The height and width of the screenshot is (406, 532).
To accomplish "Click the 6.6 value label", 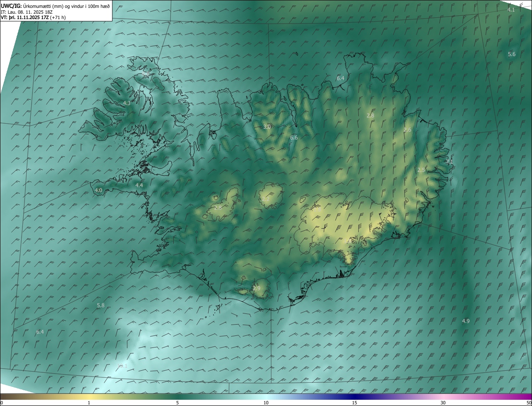I will tap(294, 137).
